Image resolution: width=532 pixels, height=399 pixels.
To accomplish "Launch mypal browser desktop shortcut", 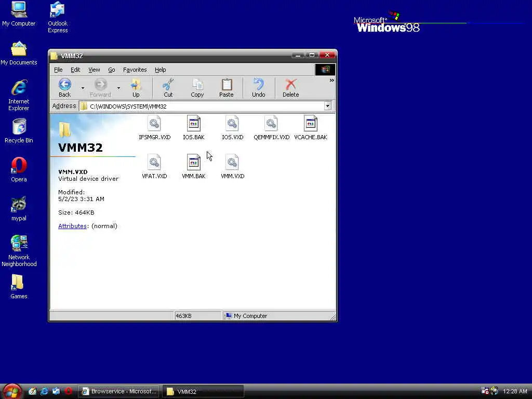I will pyautogui.click(x=19, y=209).
